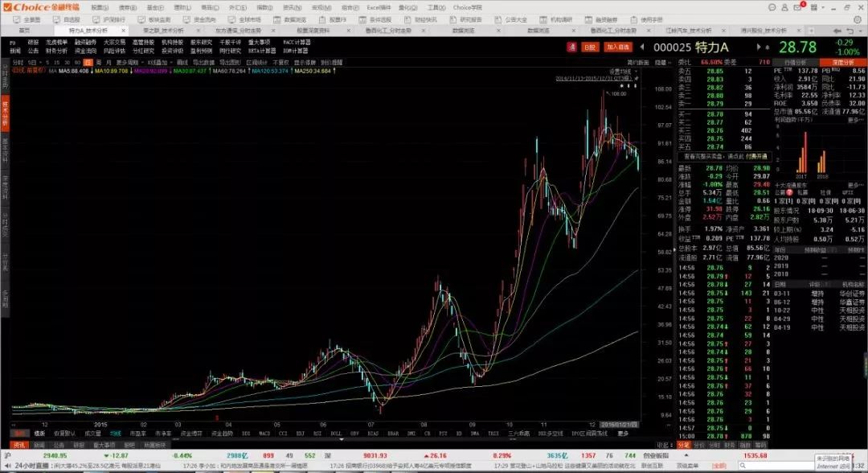Click the 加入自选 button
The height and width of the screenshot is (473, 868).
pos(618,47)
